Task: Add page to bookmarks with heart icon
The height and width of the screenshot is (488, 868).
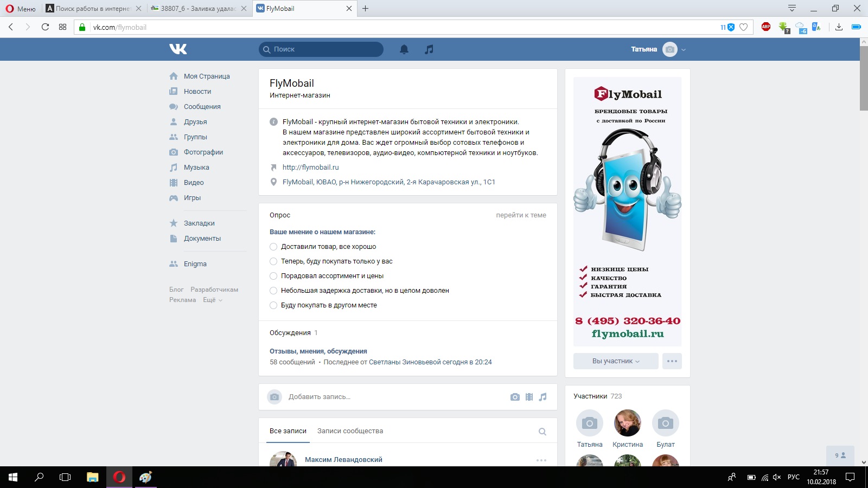Action: 744,27
